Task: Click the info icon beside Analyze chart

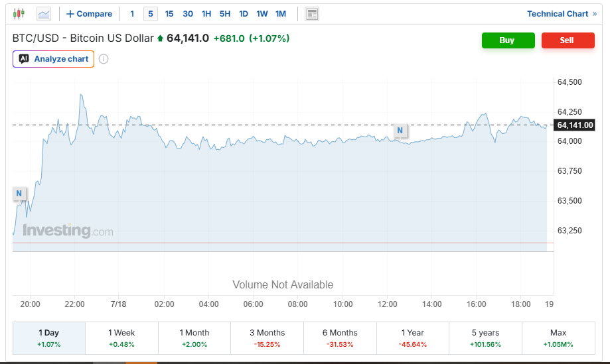Action: point(104,59)
